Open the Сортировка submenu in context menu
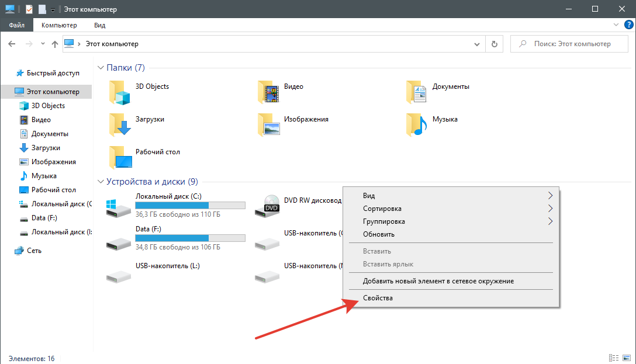 tap(451, 209)
